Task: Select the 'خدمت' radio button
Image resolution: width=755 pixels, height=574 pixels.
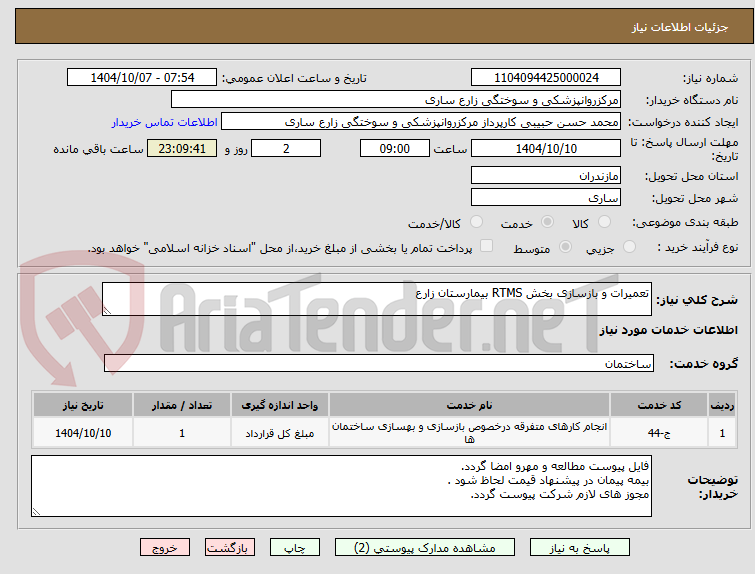Action: point(547,222)
